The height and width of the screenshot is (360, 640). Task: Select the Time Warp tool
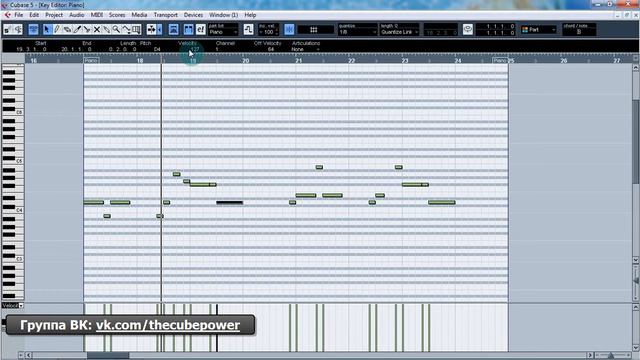click(136, 29)
